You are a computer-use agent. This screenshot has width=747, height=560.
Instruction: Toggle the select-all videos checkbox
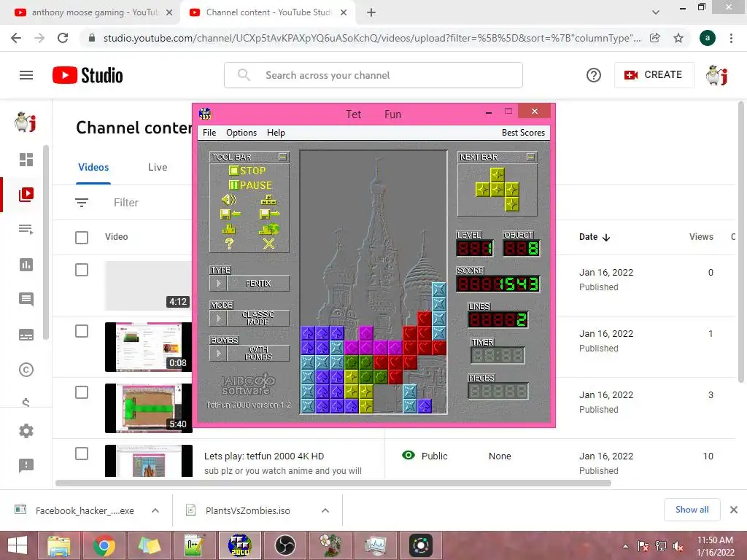(82, 237)
